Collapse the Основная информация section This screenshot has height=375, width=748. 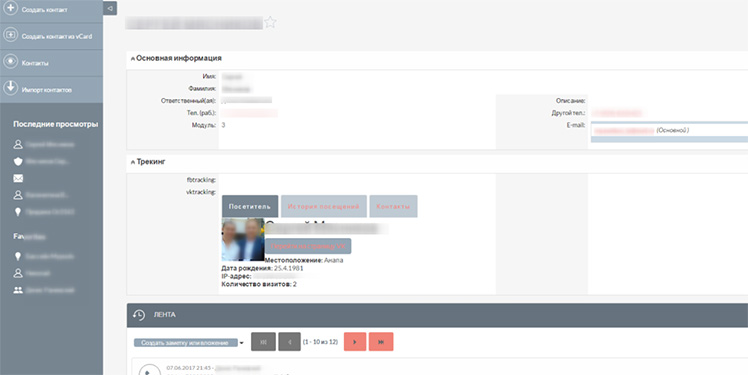(133, 59)
